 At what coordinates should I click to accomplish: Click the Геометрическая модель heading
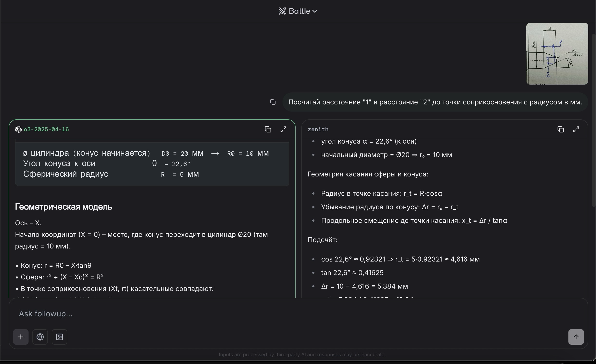[x=64, y=207]
